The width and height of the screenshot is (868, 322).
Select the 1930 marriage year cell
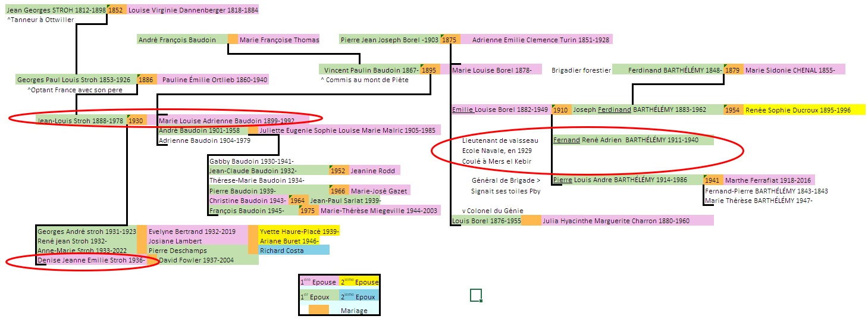click(x=136, y=120)
